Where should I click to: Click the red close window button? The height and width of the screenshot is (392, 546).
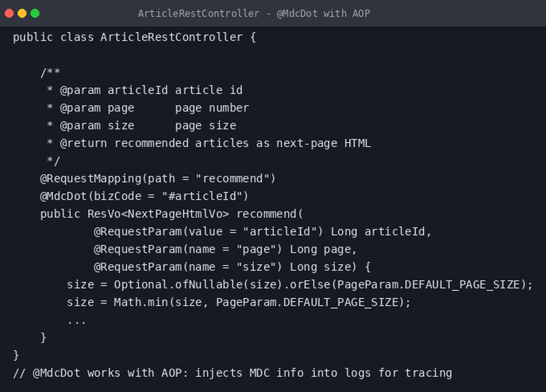point(9,13)
